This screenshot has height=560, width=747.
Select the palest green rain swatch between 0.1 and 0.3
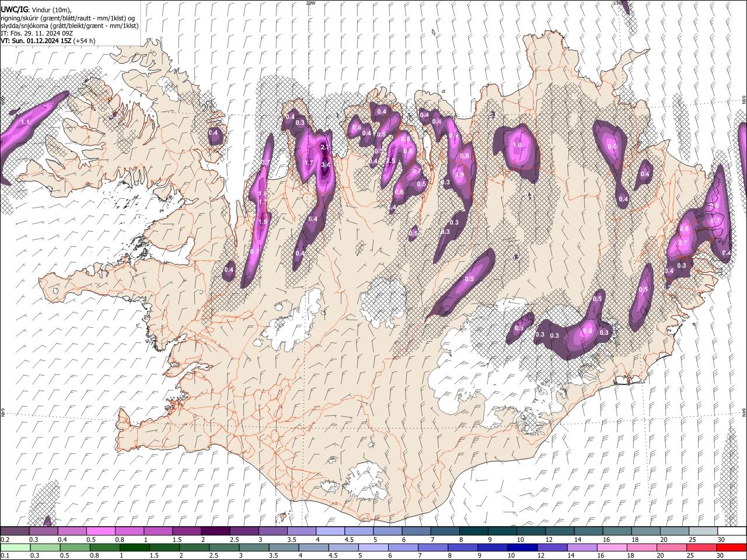(15, 547)
